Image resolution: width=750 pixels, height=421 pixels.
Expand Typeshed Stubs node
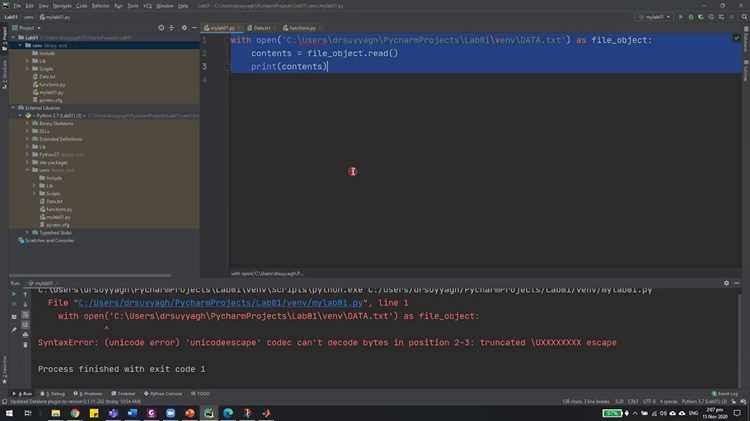tap(28, 233)
